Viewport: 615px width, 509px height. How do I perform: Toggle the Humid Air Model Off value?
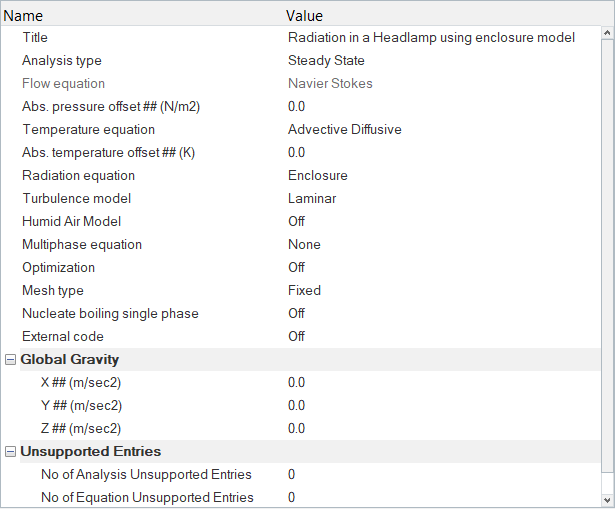pos(296,222)
